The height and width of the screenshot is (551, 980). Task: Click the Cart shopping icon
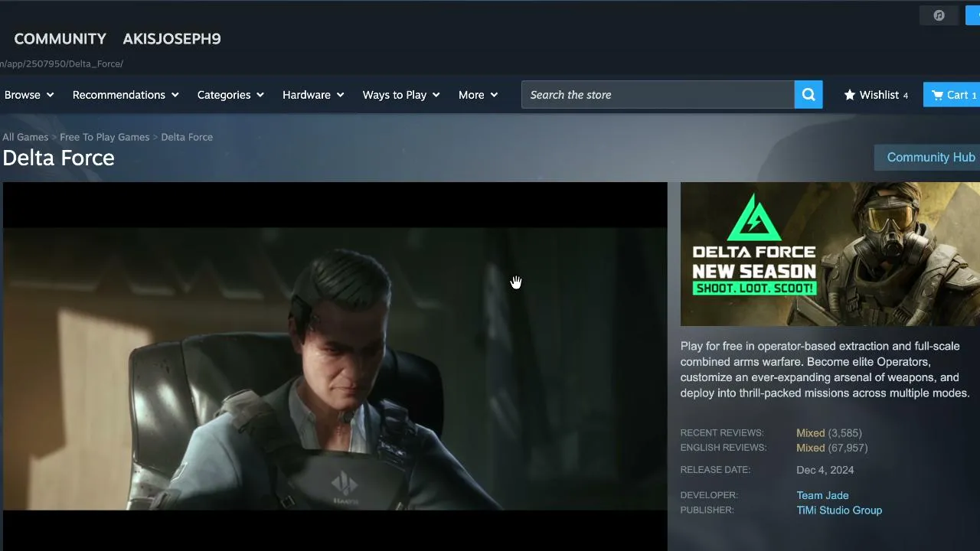tap(937, 95)
